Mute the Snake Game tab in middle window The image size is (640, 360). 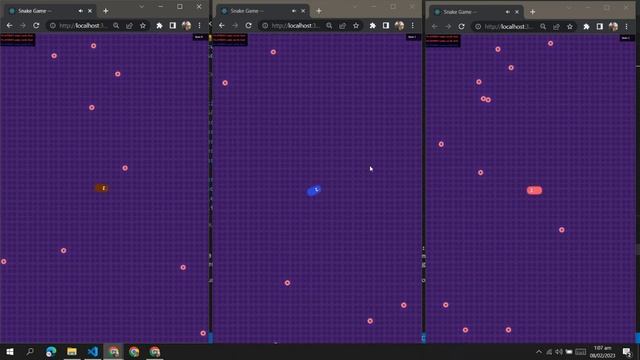click(294, 11)
